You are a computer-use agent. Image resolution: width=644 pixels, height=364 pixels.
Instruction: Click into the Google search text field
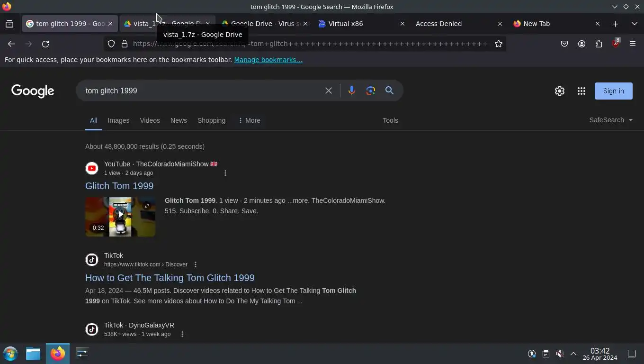point(201,91)
